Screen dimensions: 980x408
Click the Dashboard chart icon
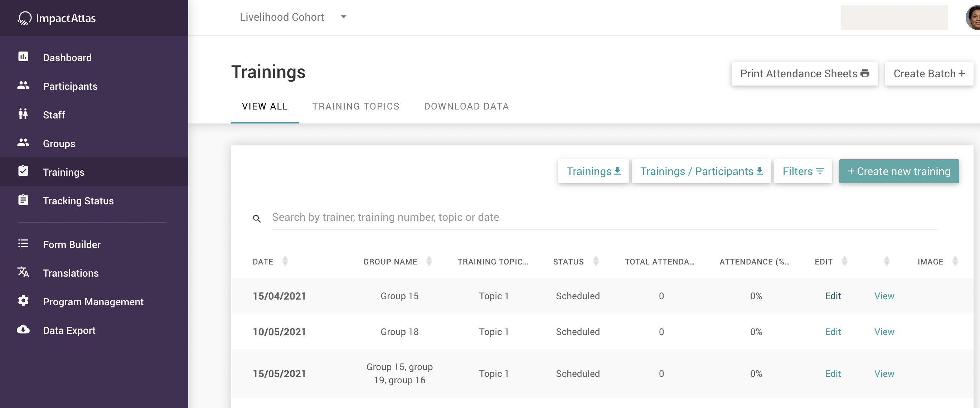tap(23, 57)
